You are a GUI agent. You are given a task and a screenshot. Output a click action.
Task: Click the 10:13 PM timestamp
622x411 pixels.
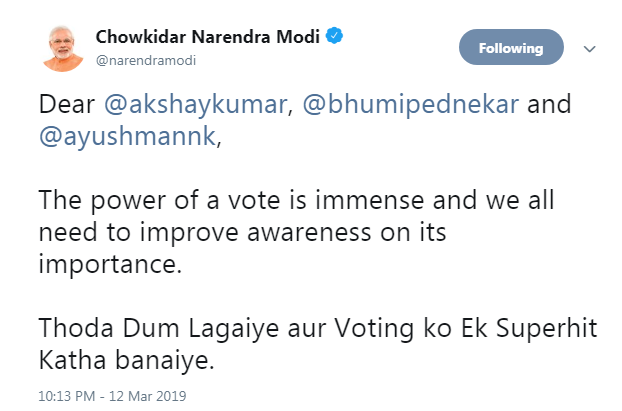coord(67,396)
